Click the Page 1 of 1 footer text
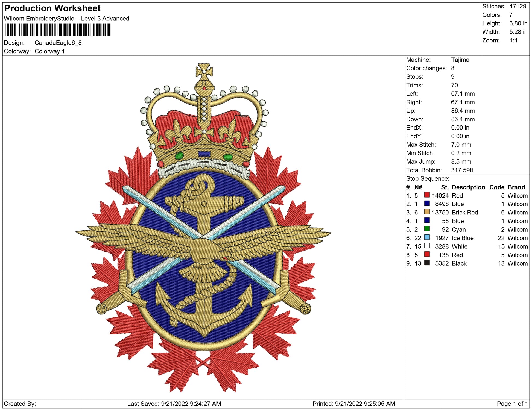 coord(512,404)
